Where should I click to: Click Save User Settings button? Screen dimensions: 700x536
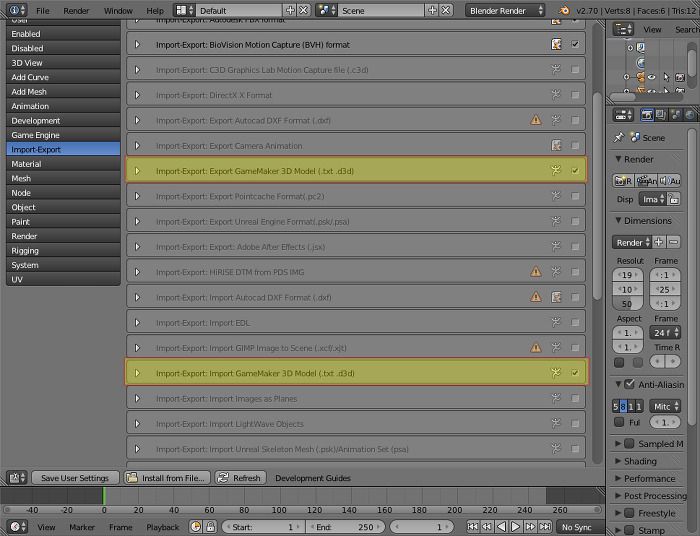[75, 478]
